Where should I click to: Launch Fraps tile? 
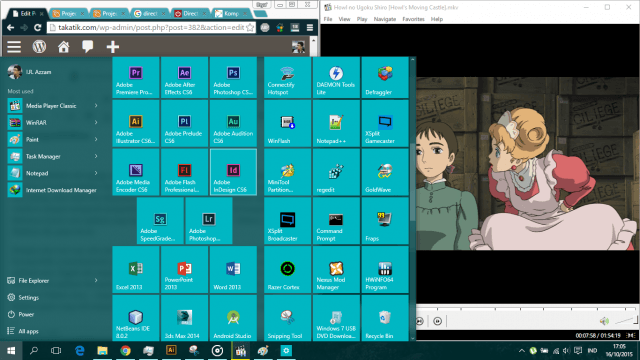pyautogui.click(x=385, y=221)
